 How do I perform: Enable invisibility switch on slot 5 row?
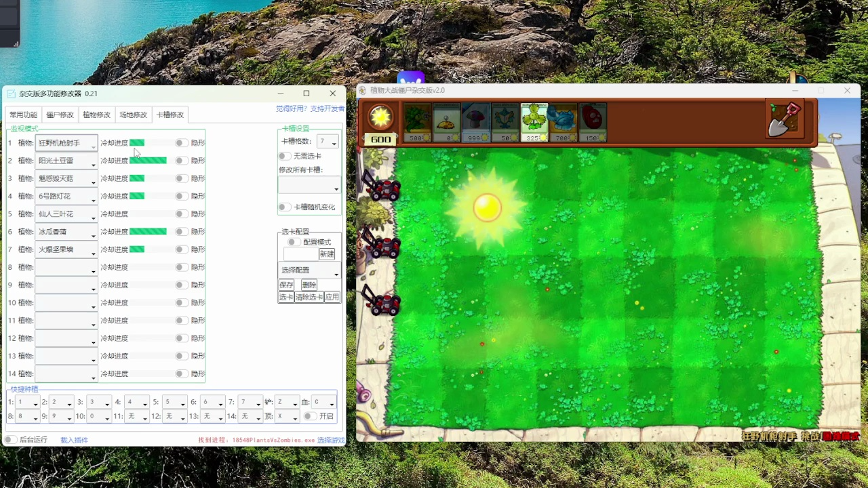point(181,214)
